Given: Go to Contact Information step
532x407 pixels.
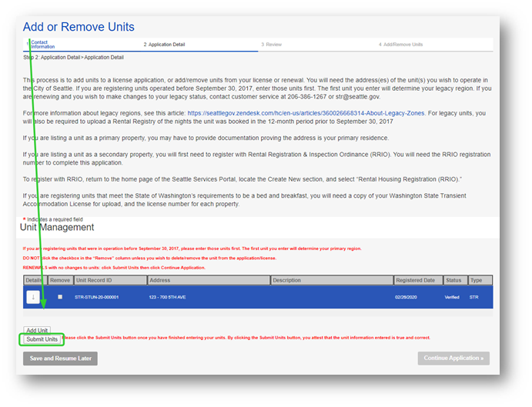Looking at the screenshot, I should (43, 45).
